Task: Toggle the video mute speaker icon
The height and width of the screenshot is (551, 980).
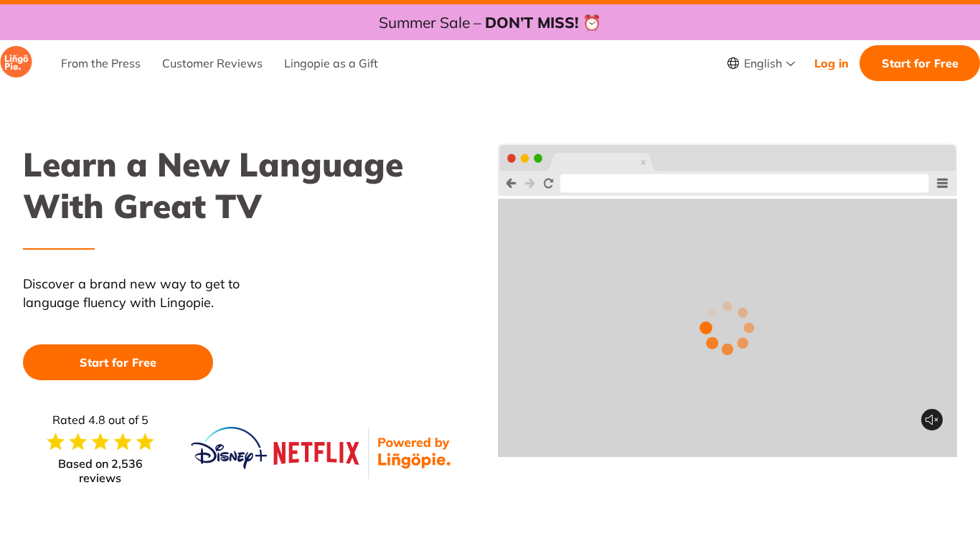Action: point(931,420)
